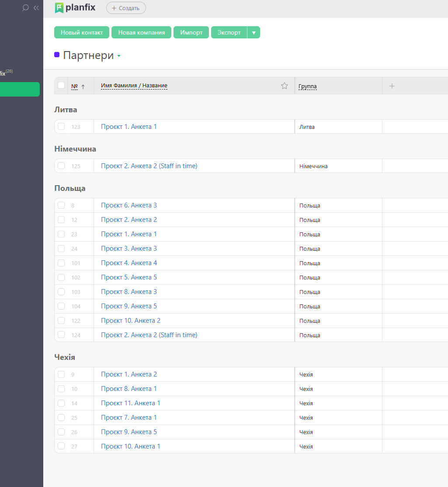Sort by Имя Фамилия / Название column
Image resolution: width=448 pixels, height=487 pixels.
tap(134, 86)
